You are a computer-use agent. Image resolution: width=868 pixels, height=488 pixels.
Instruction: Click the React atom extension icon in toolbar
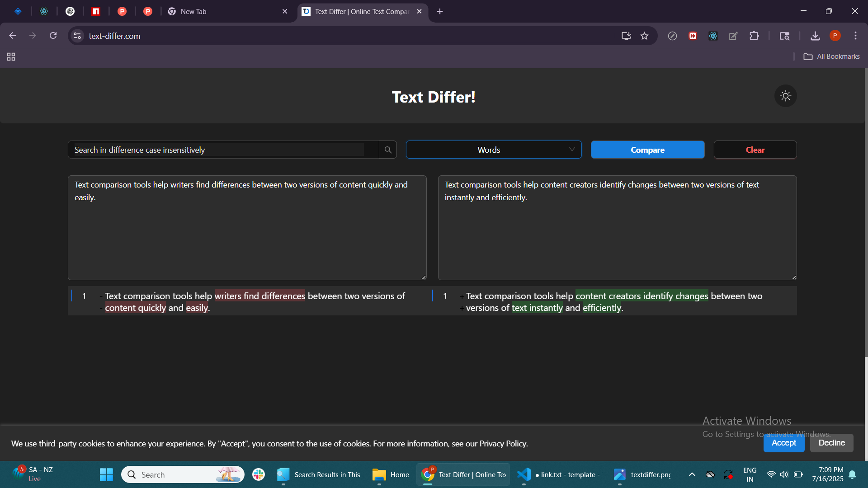tap(713, 36)
